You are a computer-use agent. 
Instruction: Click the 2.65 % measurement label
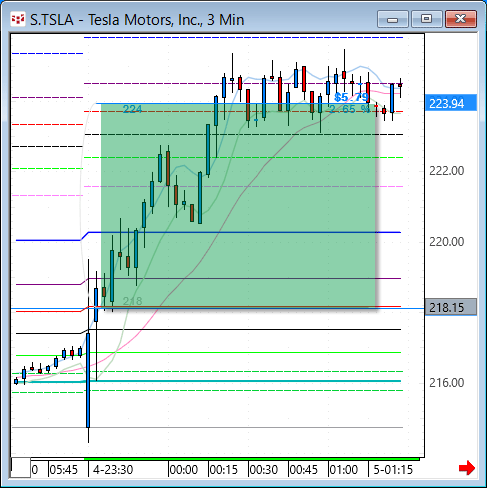coord(349,109)
